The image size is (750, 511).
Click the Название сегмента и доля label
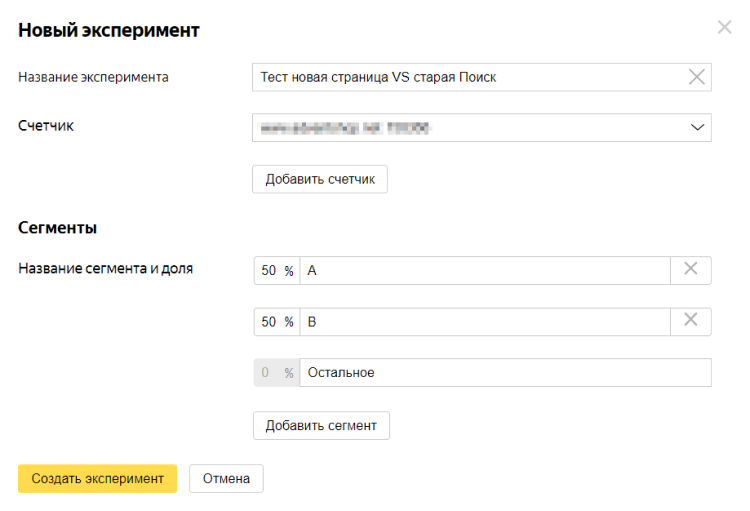[x=106, y=269]
